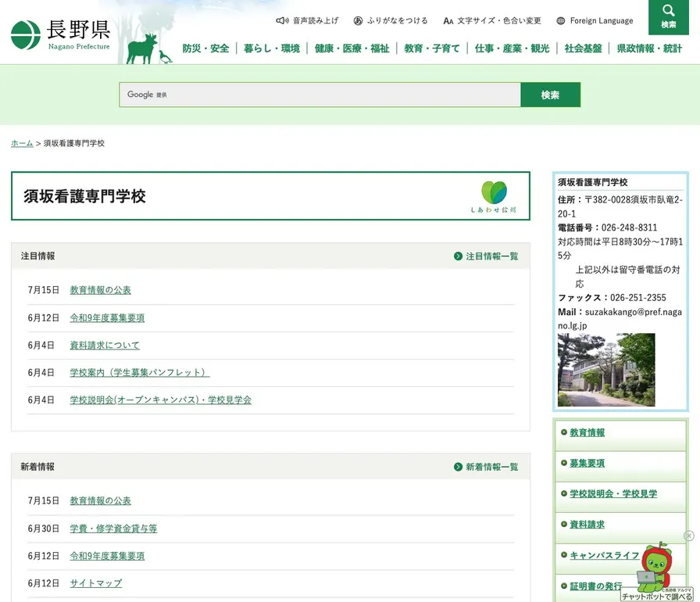Open sidebar 学校説明会・学校見学 link
Viewport: 700px width, 602px height.
click(613, 493)
